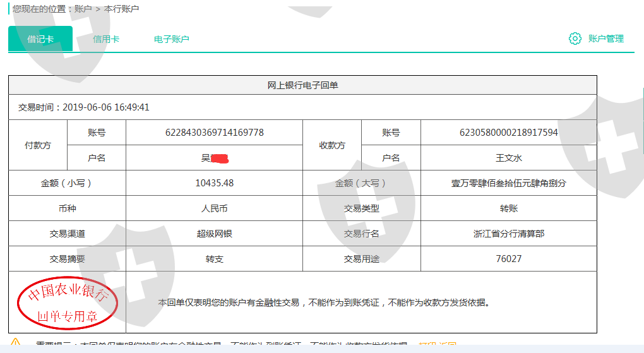This screenshot has width=644, height=353.
Task: Click the 交易用途 label
Action: point(361,259)
